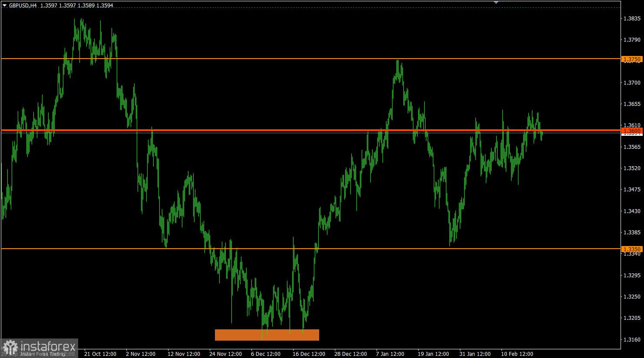Click the 12 Nov 12:00 time label
The width and height of the screenshot is (644, 358).
click(184, 354)
